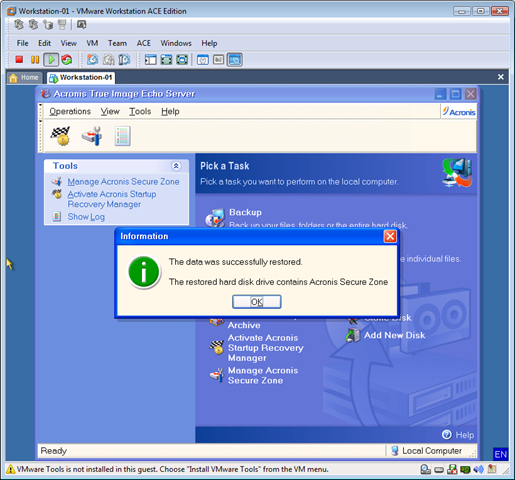Click the Add New Disk icon
Image resolution: width=515 pixels, height=480 pixels.
pyautogui.click(x=353, y=335)
